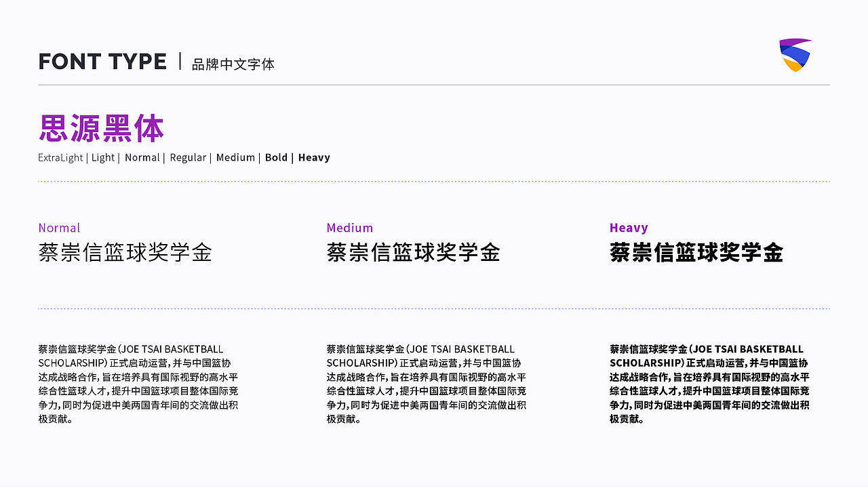Click 蔡崇信篮球奖学金 sample under Normal
The width and height of the screenshot is (868, 488).
[125, 253]
